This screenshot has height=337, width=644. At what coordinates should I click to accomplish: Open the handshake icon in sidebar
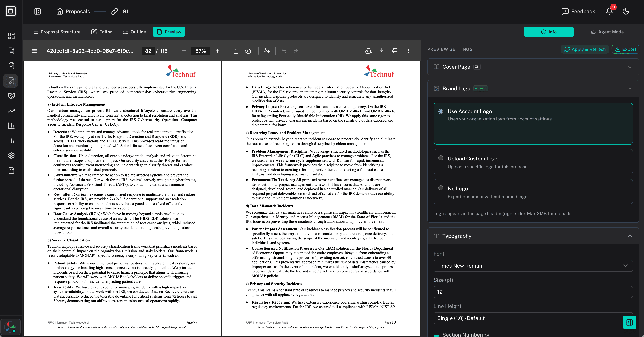11,96
